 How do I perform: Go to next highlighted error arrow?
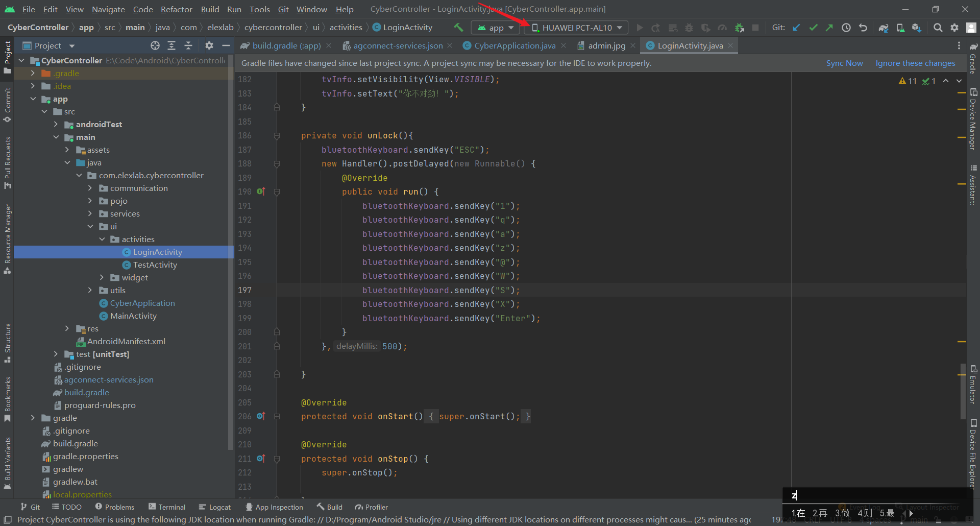coord(959,81)
